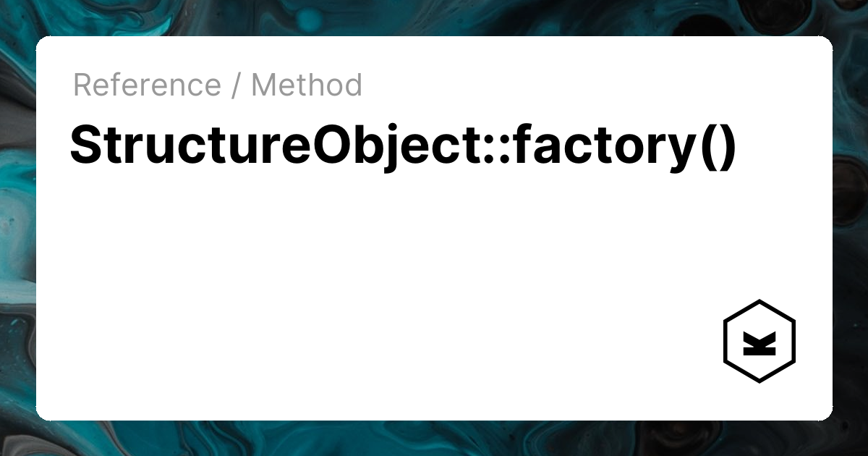The width and height of the screenshot is (868, 456).
Task: Open the Reference breadcrumb
Action: (x=147, y=85)
